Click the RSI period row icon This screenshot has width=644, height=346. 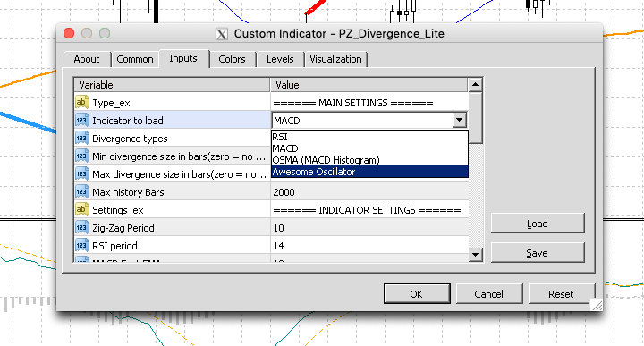pos(81,246)
